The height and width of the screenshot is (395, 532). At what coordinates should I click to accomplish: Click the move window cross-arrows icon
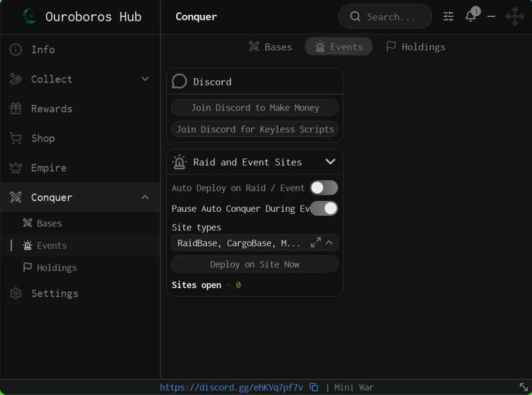tap(515, 16)
